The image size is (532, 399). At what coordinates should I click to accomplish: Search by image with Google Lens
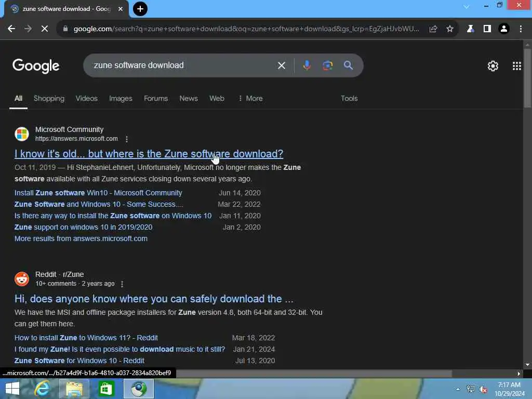click(327, 65)
